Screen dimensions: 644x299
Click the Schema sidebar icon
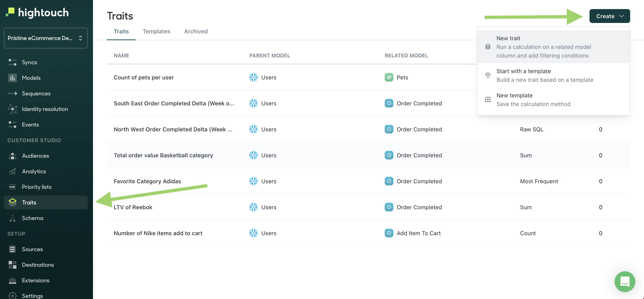point(12,218)
